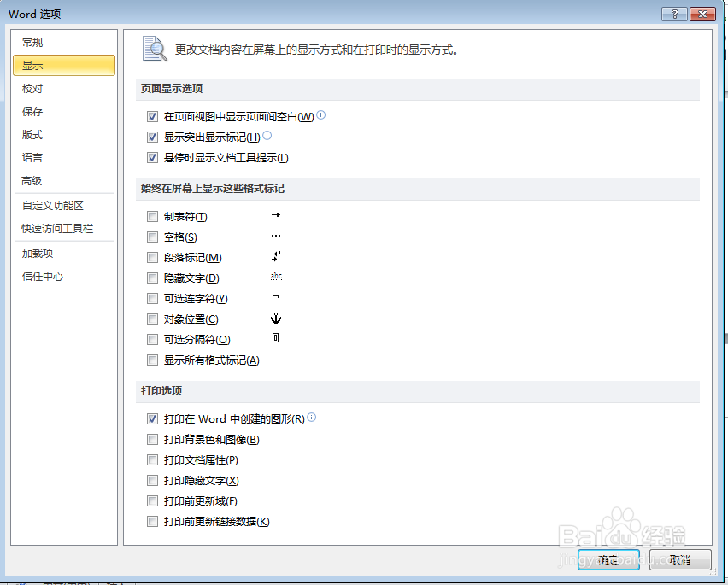Uncheck 悬停时显示文档工具提示 checkbox
The width and height of the screenshot is (728, 585).
pos(152,158)
